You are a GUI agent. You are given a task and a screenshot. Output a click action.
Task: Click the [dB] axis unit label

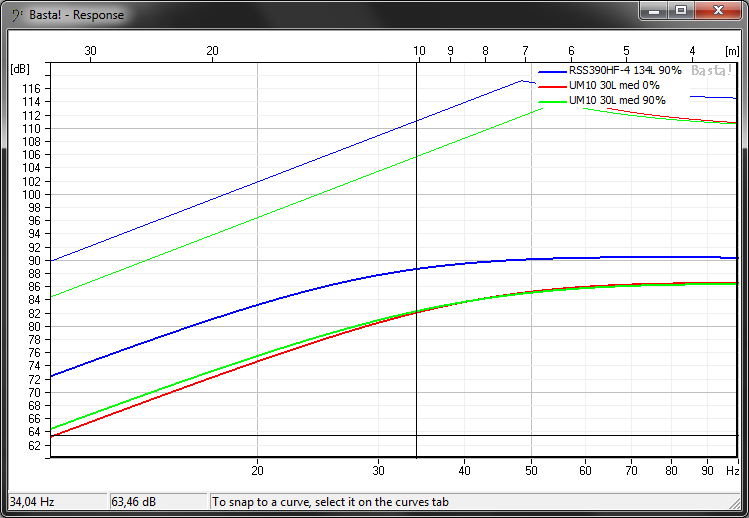pos(20,69)
